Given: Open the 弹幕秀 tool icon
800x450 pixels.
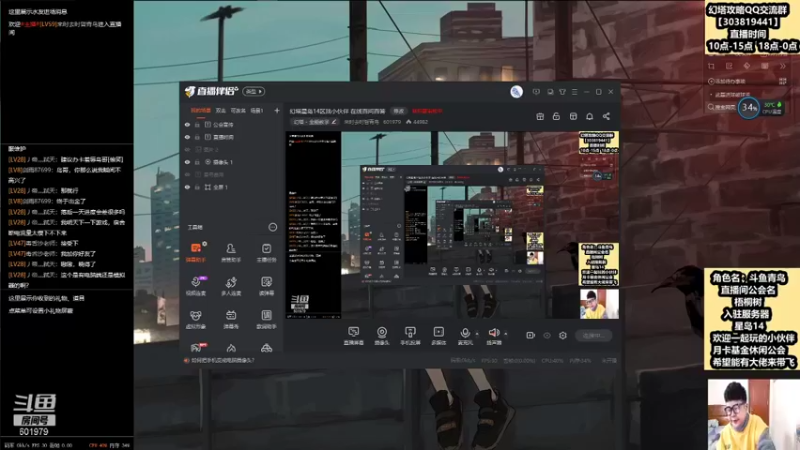Looking at the screenshot, I should pyautogui.click(x=231, y=319).
